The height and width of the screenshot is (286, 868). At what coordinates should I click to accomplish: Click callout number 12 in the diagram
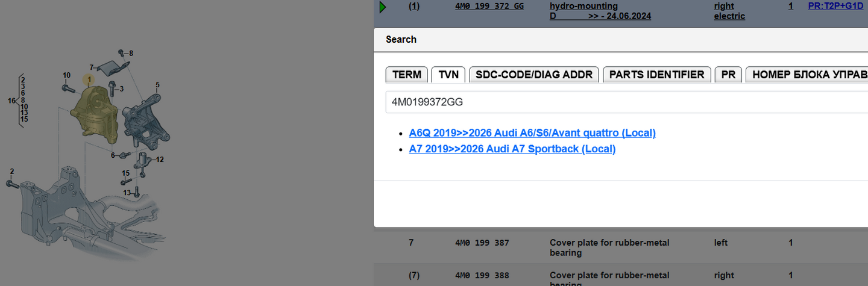pos(160,160)
